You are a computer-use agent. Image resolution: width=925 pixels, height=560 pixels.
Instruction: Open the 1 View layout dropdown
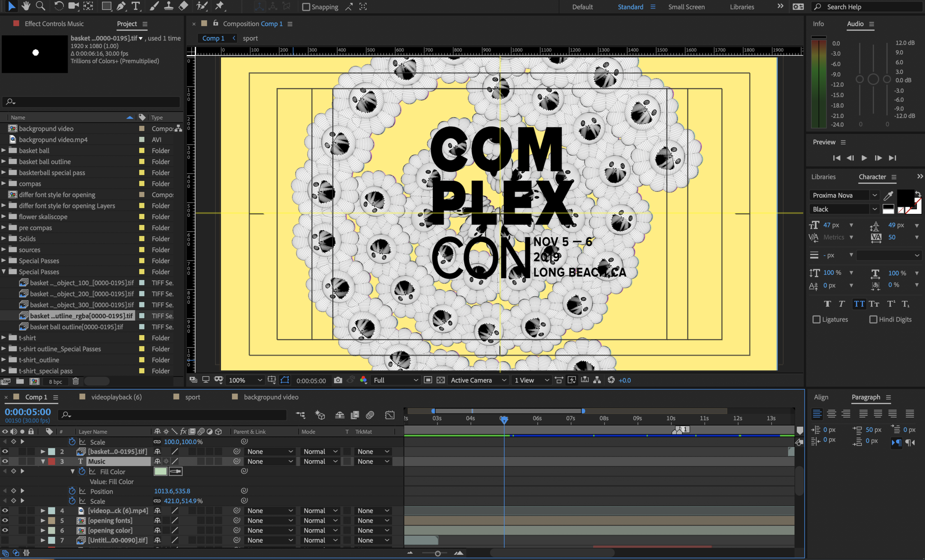click(532, 380)
